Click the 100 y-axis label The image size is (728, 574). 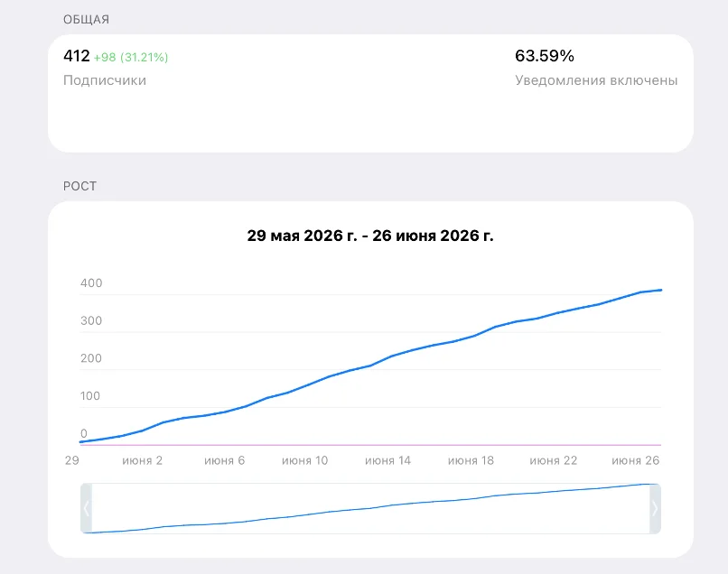pos(90,396)
